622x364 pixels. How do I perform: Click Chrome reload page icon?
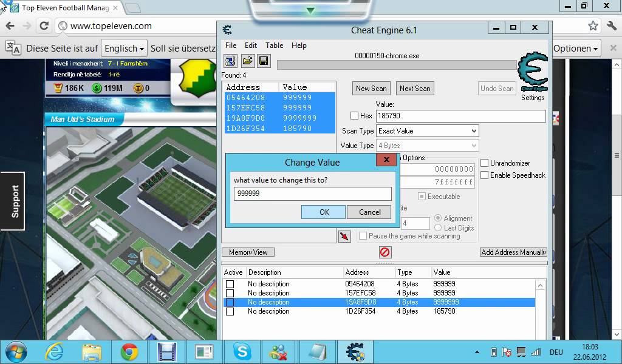(44, 26)
